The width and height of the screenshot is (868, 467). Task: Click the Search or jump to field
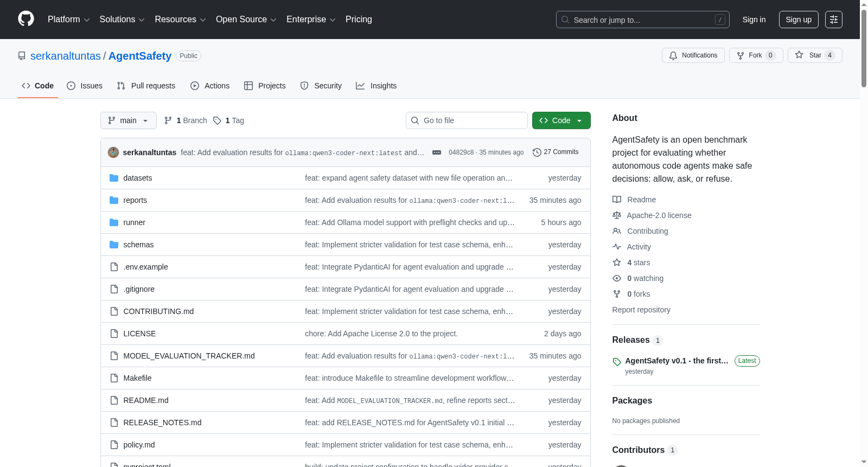(643, 20)
